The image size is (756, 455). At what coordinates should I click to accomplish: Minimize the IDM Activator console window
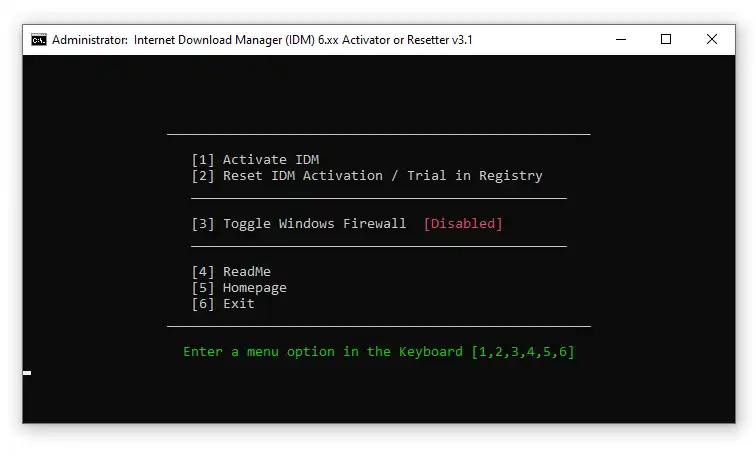(621, 40)
